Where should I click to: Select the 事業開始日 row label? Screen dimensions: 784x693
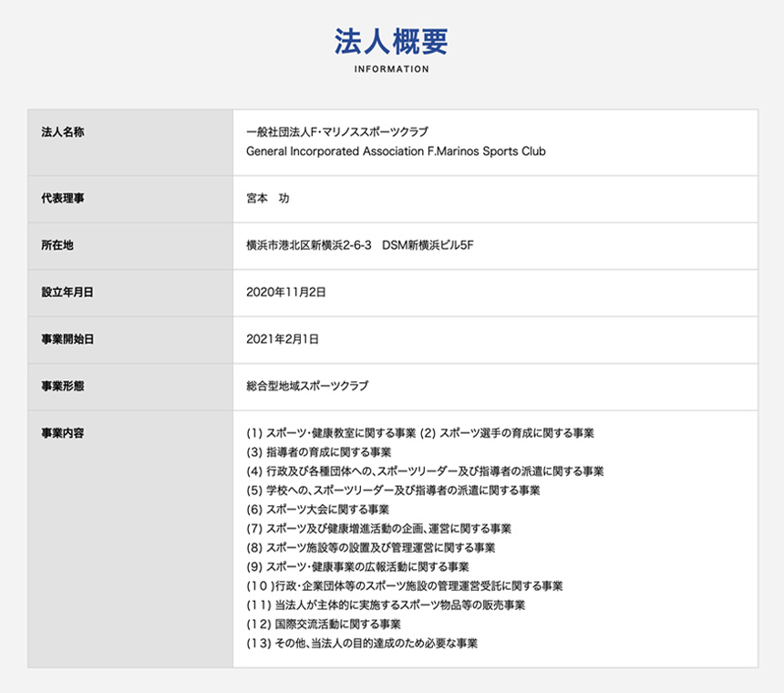(x=67, y=339)
